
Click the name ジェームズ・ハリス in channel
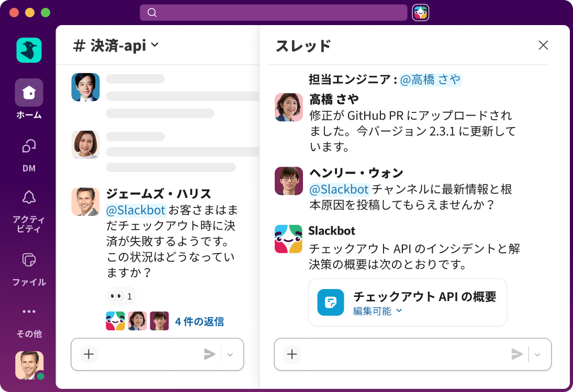[159, 193]
